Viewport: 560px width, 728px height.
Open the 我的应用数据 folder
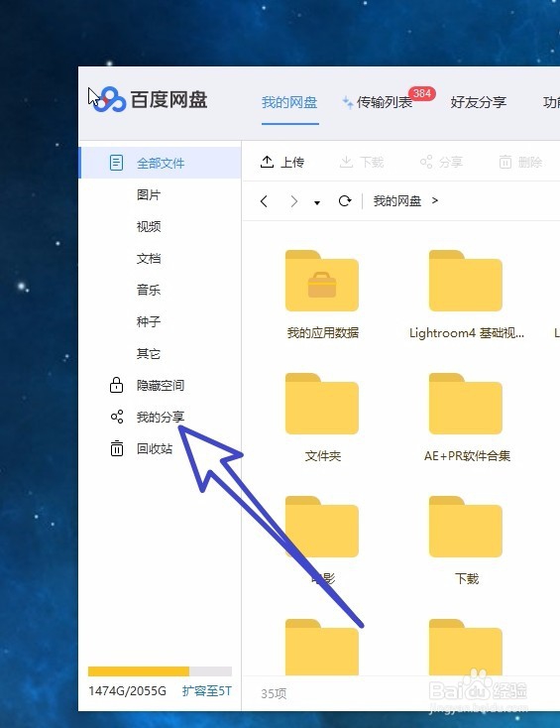click(x=322, y=281)
